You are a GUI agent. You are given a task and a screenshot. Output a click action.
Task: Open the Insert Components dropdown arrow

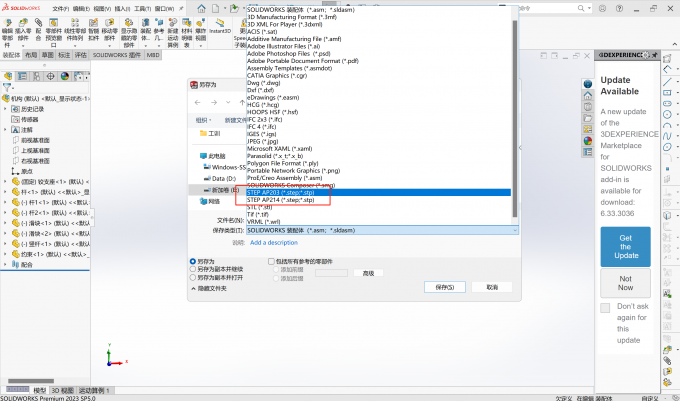point(23,46)
